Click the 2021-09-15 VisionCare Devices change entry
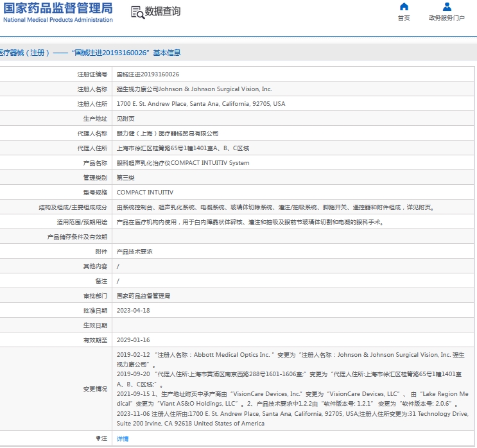The height and width of the screenshot is (448, 477). pos(292,399)
